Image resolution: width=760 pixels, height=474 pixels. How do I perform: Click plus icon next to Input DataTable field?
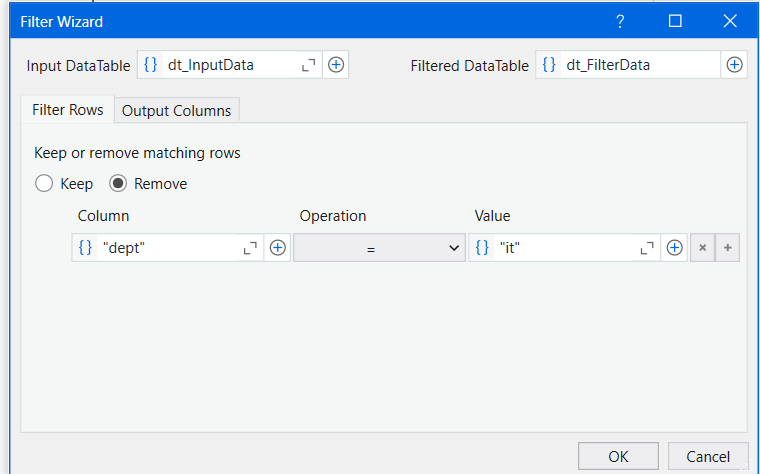coord(336,65)
